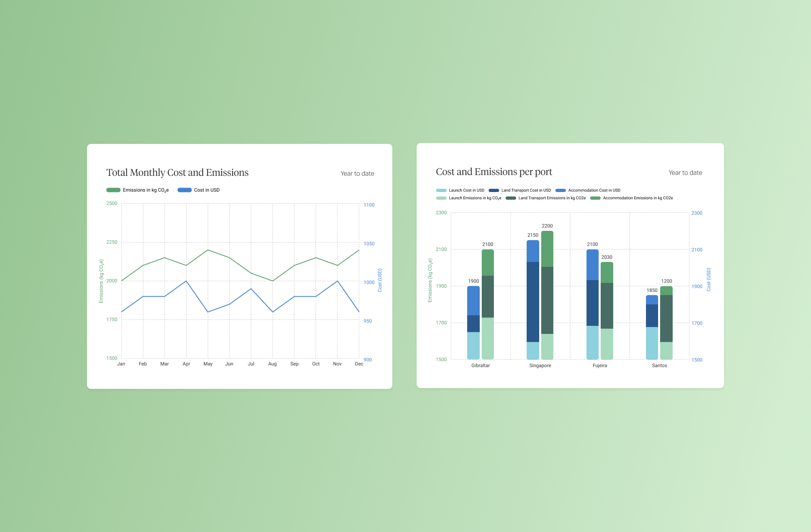Click the Singapore emissions bar labeled 2200
The width and height of the screenshot is (811, 532).
[x=547, y=295]
